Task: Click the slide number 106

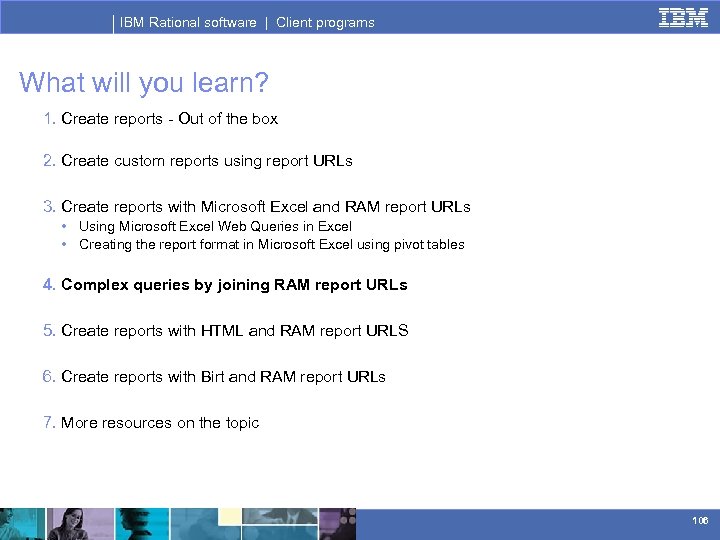Action: (x=700, y=520)
